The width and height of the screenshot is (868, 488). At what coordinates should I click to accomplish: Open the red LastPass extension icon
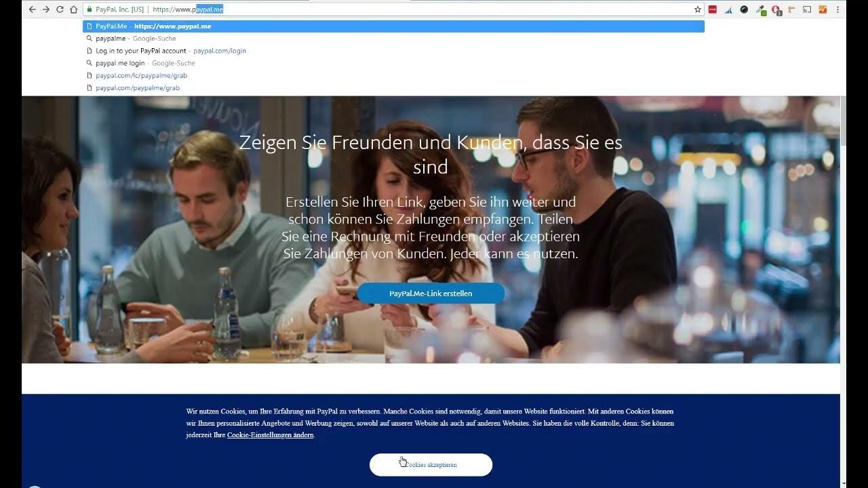(x=713, y=9)
